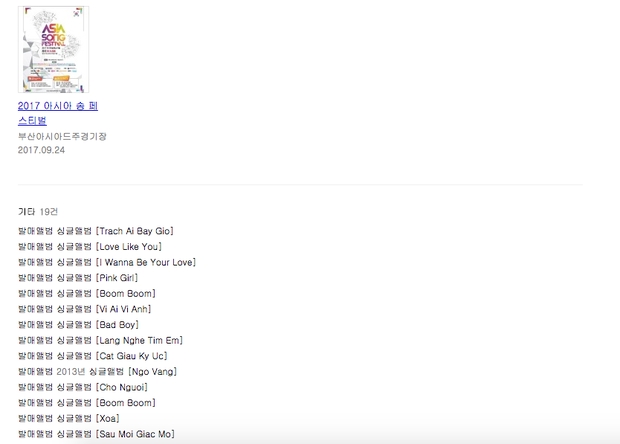
Task: Select the Xoa album entry
Action: click(x=68, y=418)
